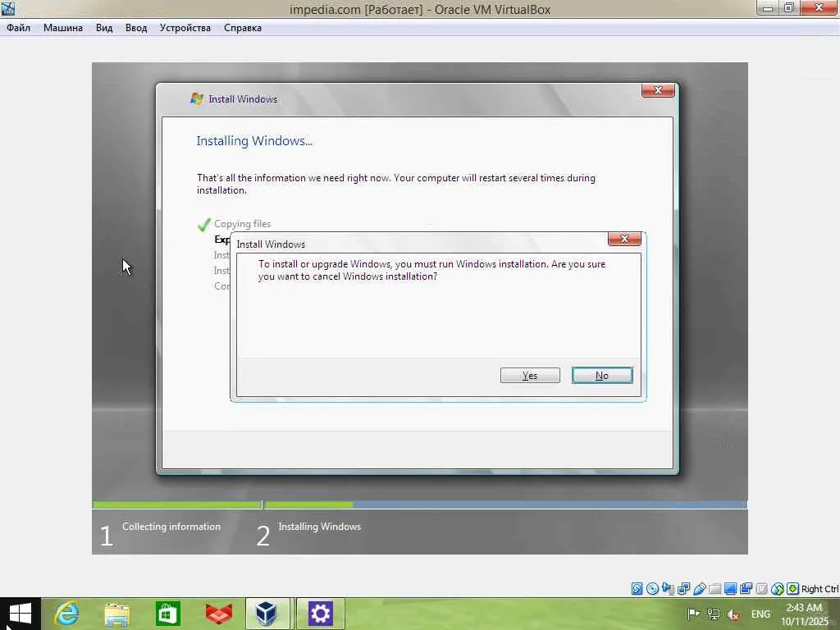Screen dimensions: 840x630
Task: Click the muted volume tray icon
Action: coord(733,614)
